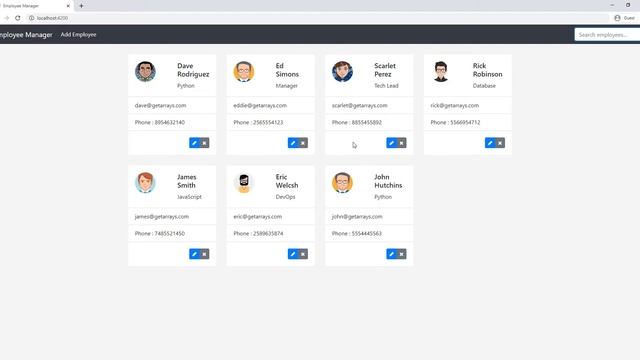This screenshot has height=360, width=640.
Task: Edit Eric Welcsh with the pencil icon
Action: point(293,254)
